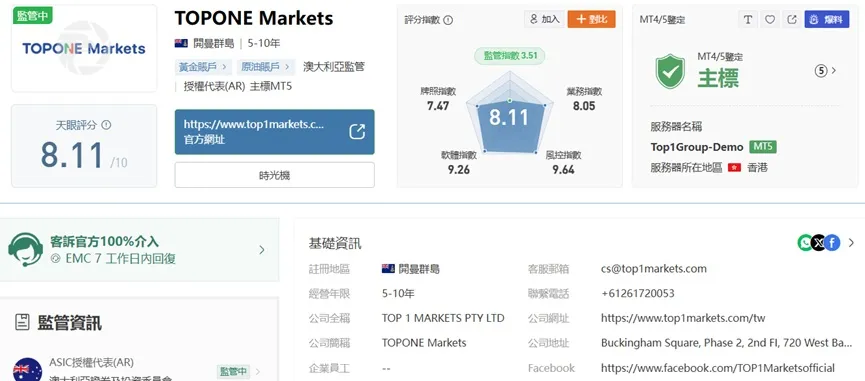The height and width of the screenshot is (381, 865).
Task: Click the TOPONE Markets logo thumbnail
Action: pyautogui.click(x=84, y=49)
